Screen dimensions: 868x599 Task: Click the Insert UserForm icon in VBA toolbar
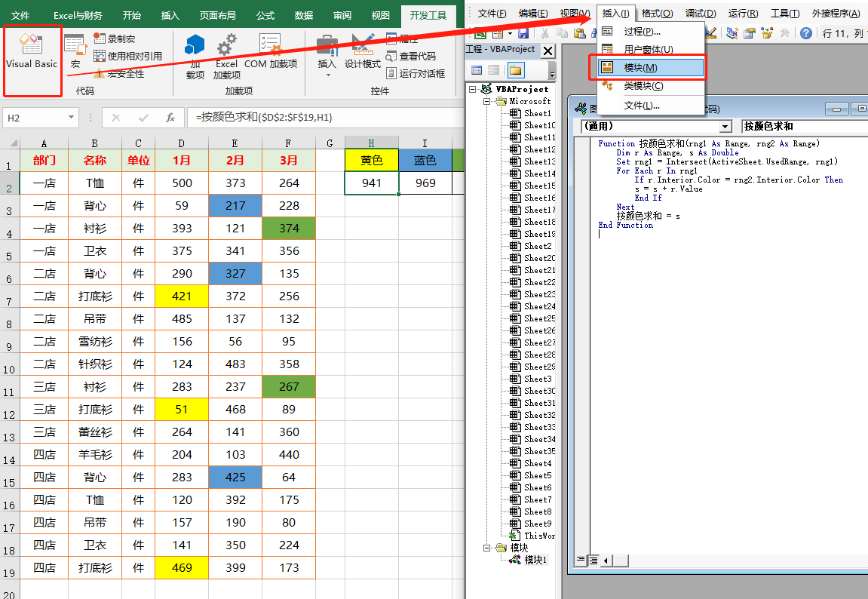pyautogui.click(x=498, y=34)
